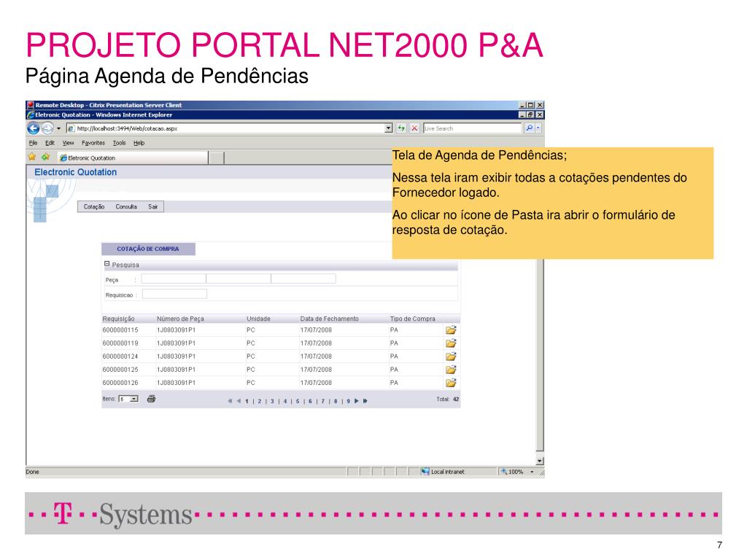This screenshot has width=747, height=560.
Task: Open folder icon for requisition 6000000124
Action: (451, 356)
